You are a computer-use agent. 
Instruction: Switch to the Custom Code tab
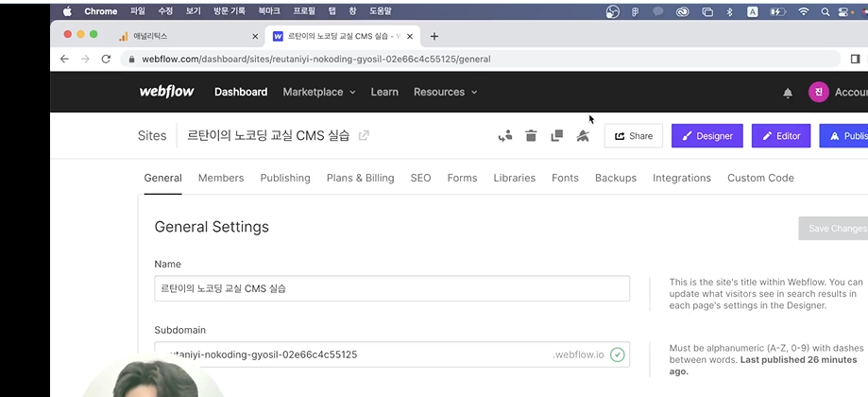[760, 178]
